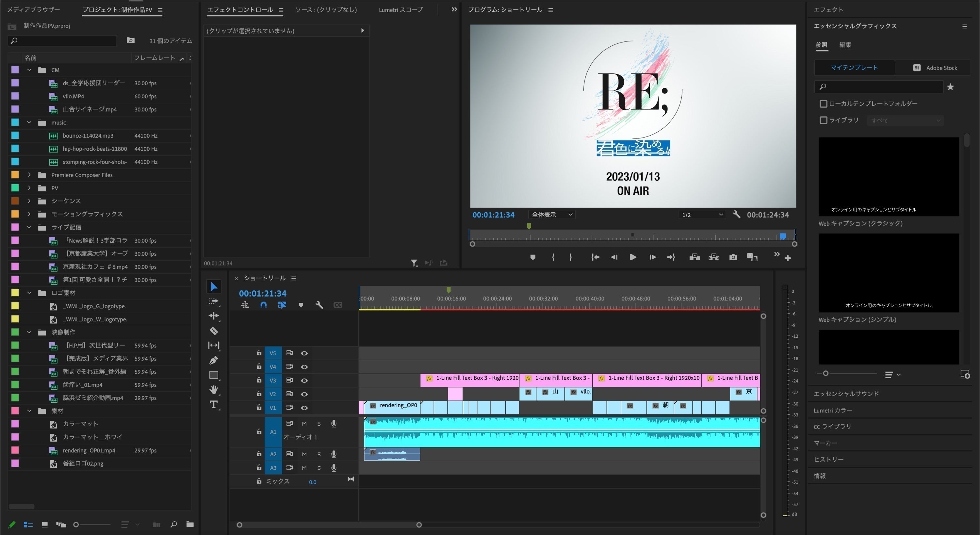Open the 編集 tab in Essential Graphics
The width and height of the screenshot is (980, 535).
(845, 45)
